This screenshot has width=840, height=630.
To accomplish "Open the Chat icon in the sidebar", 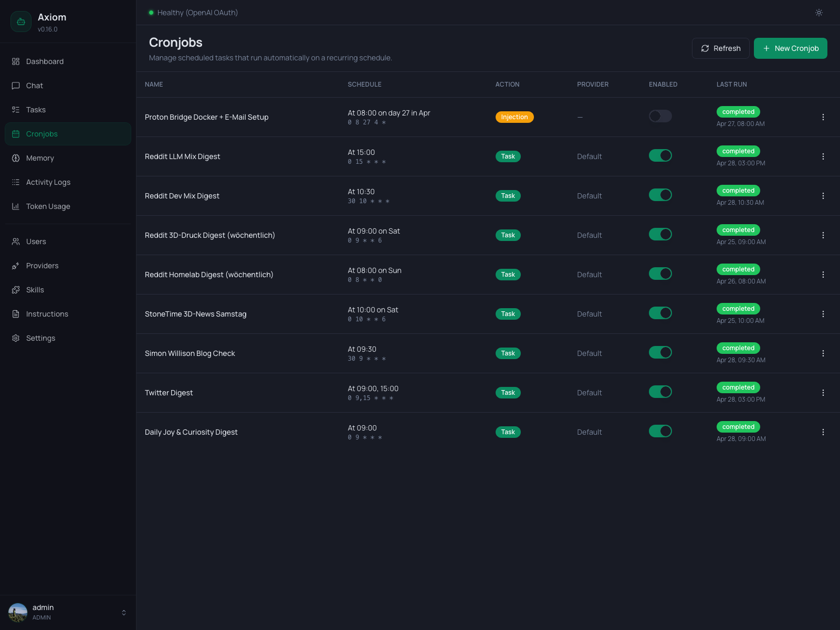I will tap(16, 86).
